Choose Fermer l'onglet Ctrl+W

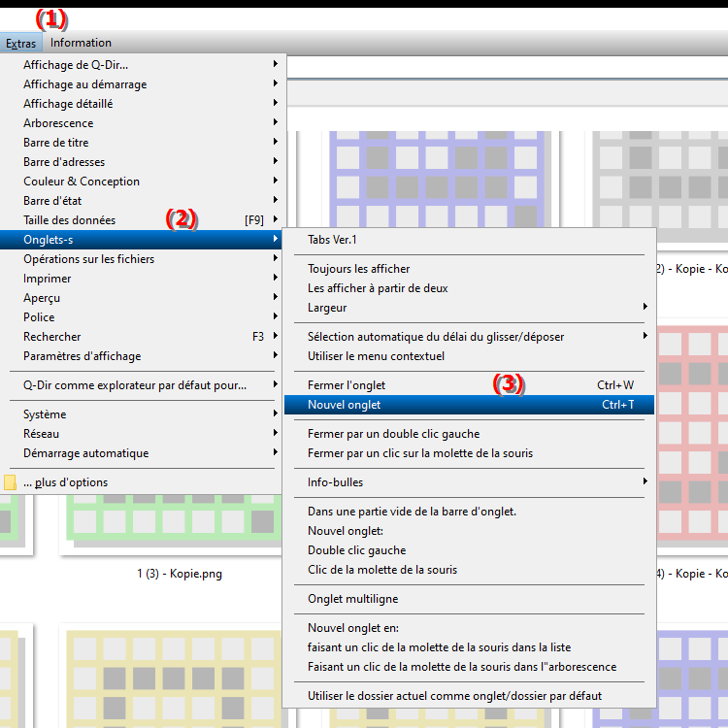[470, 385]
